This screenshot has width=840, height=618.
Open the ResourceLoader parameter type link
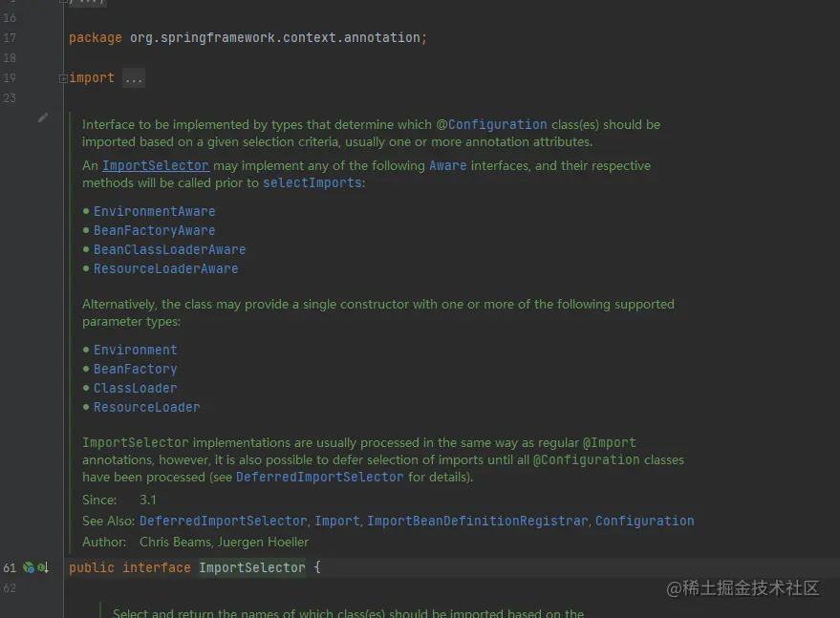pyautogui.click(x=147, y=407)
